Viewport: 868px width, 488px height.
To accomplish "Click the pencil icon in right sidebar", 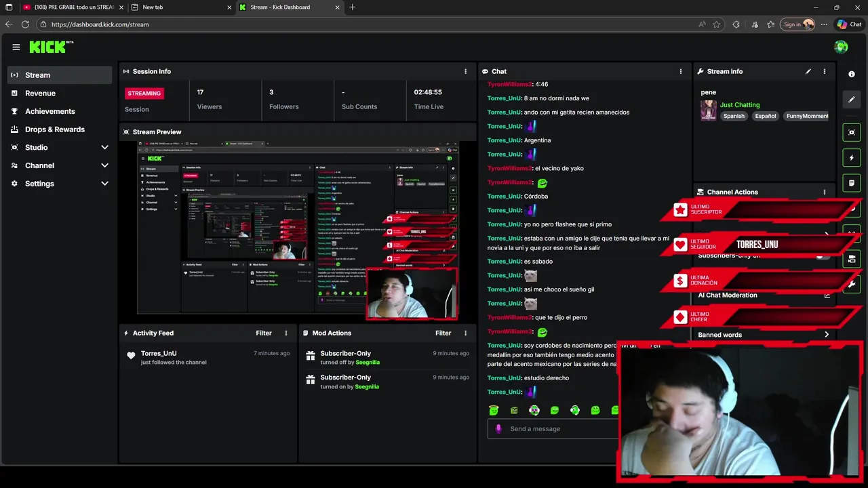I will 852,100.
